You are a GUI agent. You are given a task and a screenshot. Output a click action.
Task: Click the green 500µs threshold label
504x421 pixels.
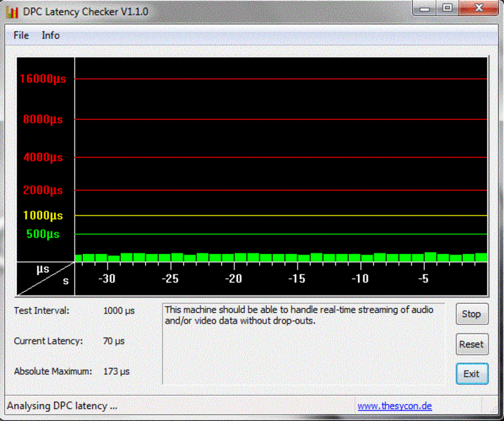[43, 234]
